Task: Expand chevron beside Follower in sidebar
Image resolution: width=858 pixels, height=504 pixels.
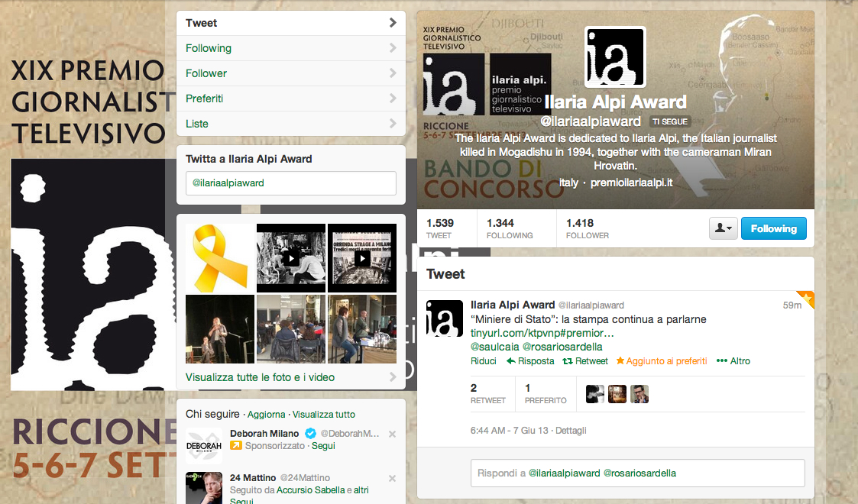Action: click(x=393, y=73)
